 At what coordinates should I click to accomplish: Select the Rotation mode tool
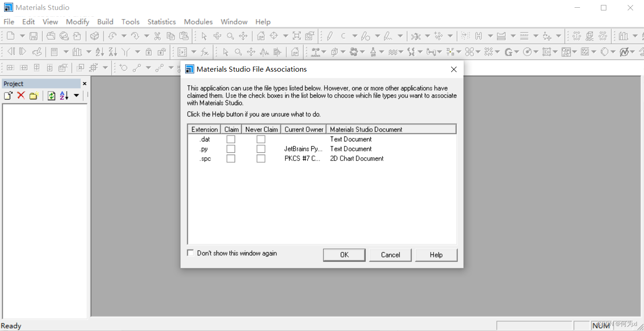tap(217, 36)
